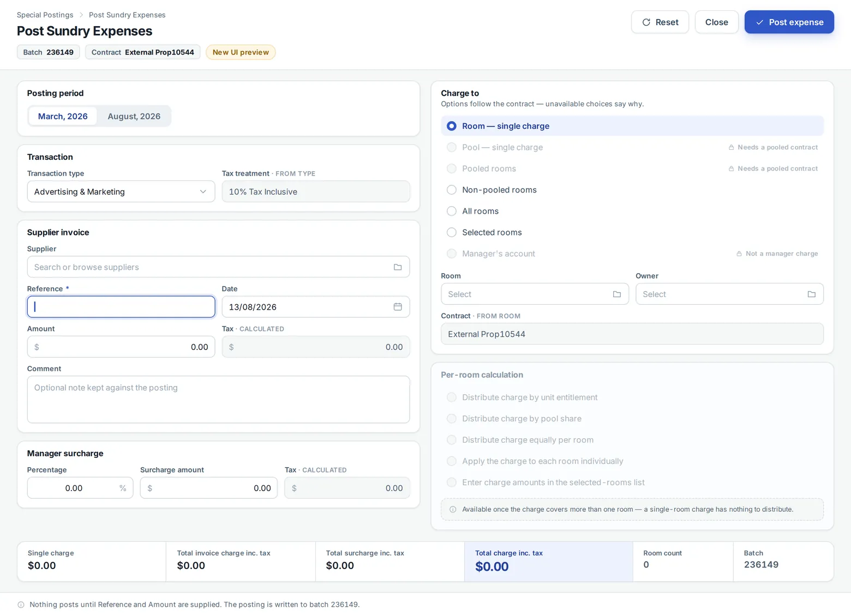Go to Special Postings breadcrumb

45,15
